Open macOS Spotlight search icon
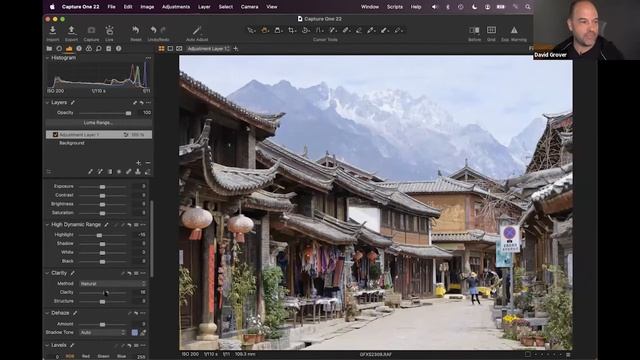This screenshot has height=360, width=640. (528, 7)
